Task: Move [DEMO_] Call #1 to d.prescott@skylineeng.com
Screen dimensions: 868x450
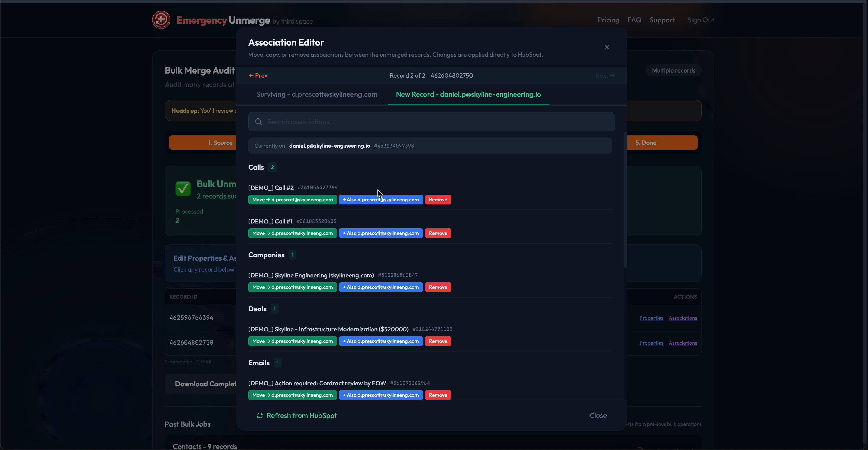Action: [292, 233]
